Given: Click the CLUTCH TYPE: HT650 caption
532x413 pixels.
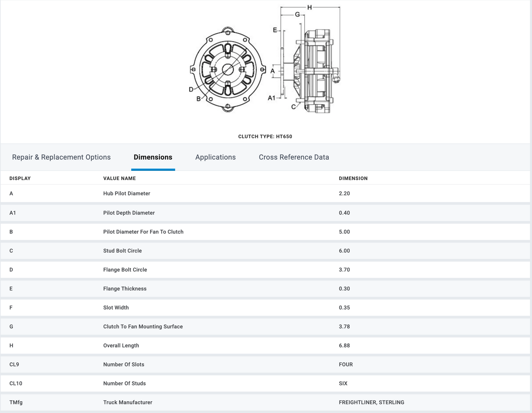Looking at the screenshot, I should pos(265,136).
